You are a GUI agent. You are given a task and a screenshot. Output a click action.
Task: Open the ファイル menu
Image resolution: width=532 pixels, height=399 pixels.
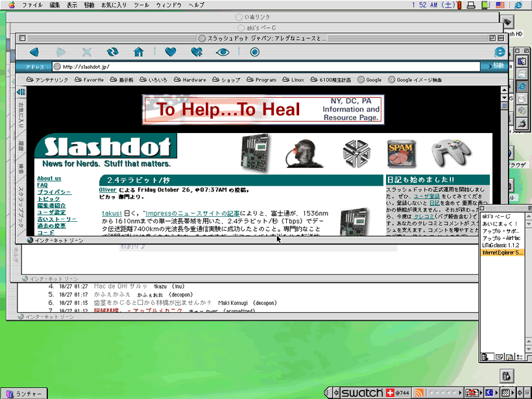(x=32, y=5)
